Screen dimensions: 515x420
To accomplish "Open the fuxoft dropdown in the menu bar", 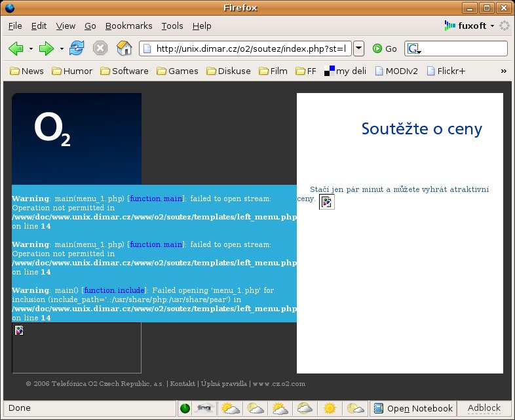I will 470,26.
